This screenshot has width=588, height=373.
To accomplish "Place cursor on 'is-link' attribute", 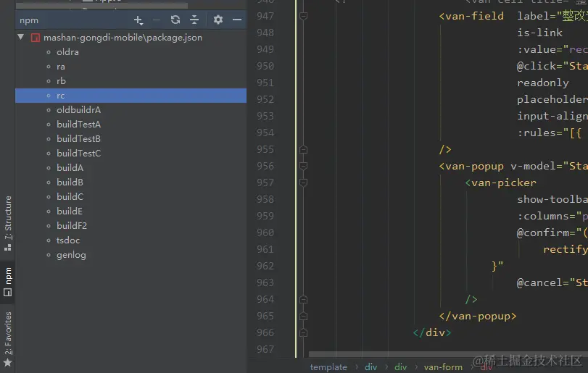I will pos(539,33).
